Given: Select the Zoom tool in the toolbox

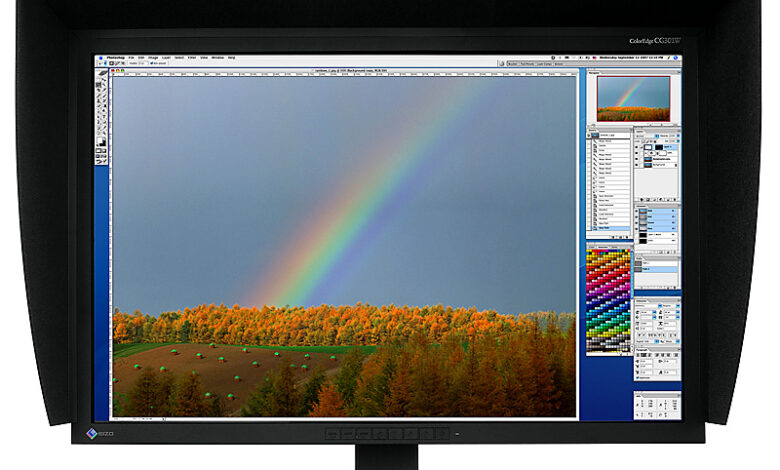Looking at the screenshot, I should (104, 133).
